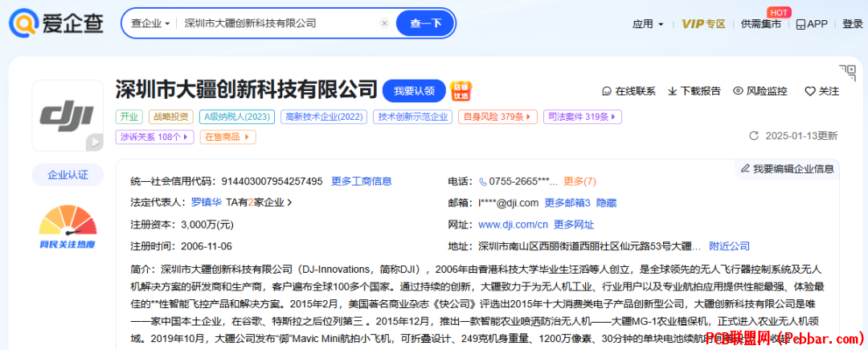
Task: Click the 网民关注热度 gauge
Action: click(x=68, y=227)
